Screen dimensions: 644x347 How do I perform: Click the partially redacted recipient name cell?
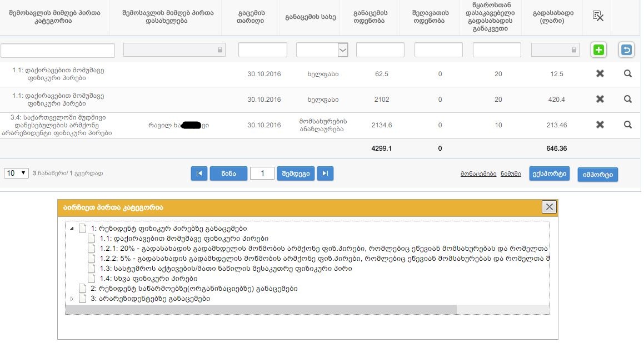pyautogui.click(x=179, y=125)
